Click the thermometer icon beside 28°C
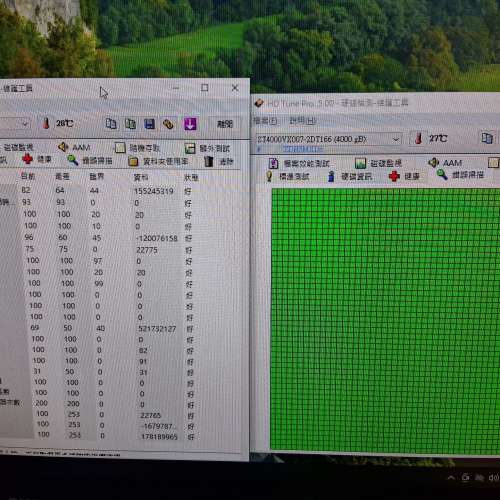The image size is (500, 500). pos(46,123)
